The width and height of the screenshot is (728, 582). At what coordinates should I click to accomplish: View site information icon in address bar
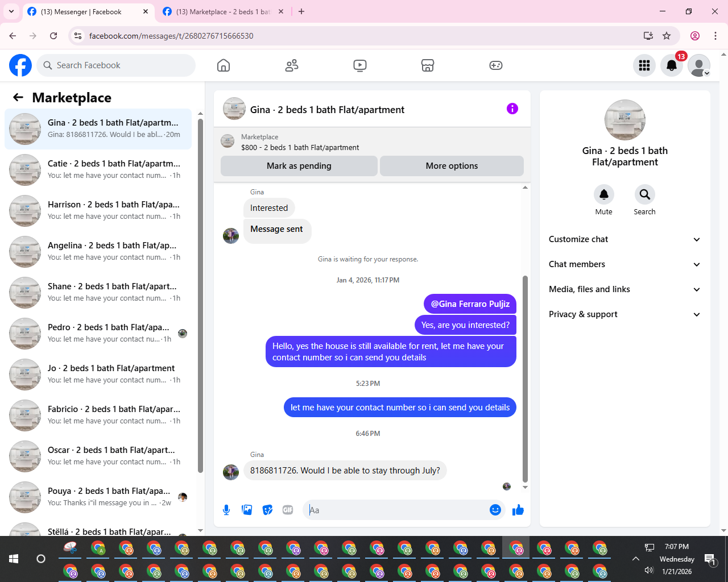(78, 36)
